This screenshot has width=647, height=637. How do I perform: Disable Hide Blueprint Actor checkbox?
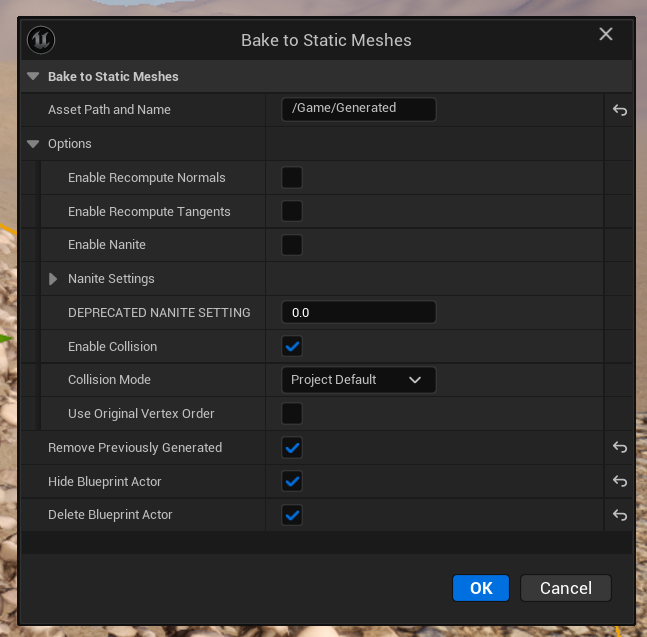[x=292, y=482]
